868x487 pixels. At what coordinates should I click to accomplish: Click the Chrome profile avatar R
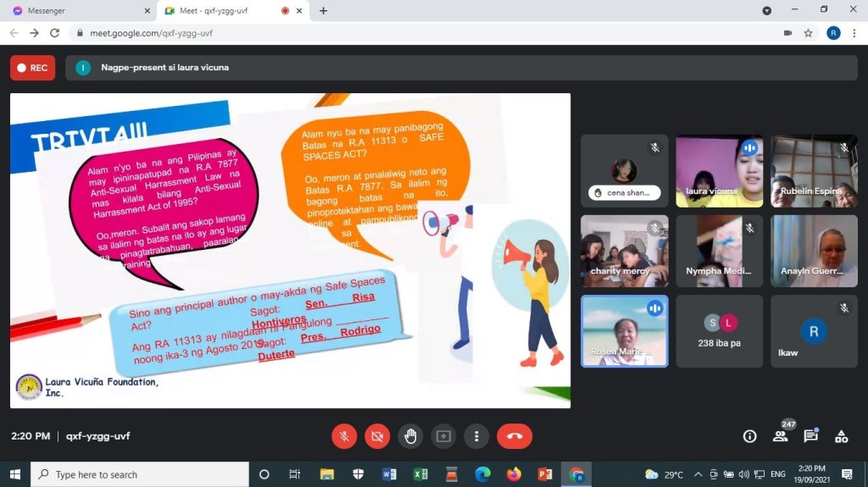832,33
